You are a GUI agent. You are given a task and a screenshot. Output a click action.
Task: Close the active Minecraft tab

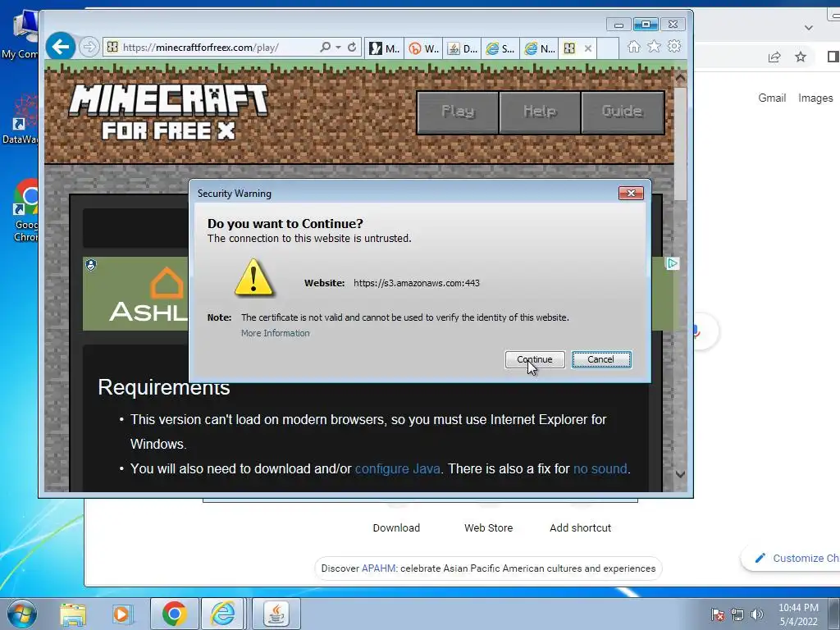click(587, 48)
